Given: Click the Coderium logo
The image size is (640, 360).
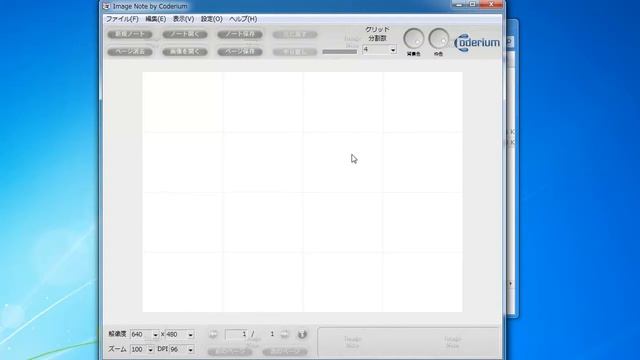Looking at the screenshot, I should pos(477,42).
